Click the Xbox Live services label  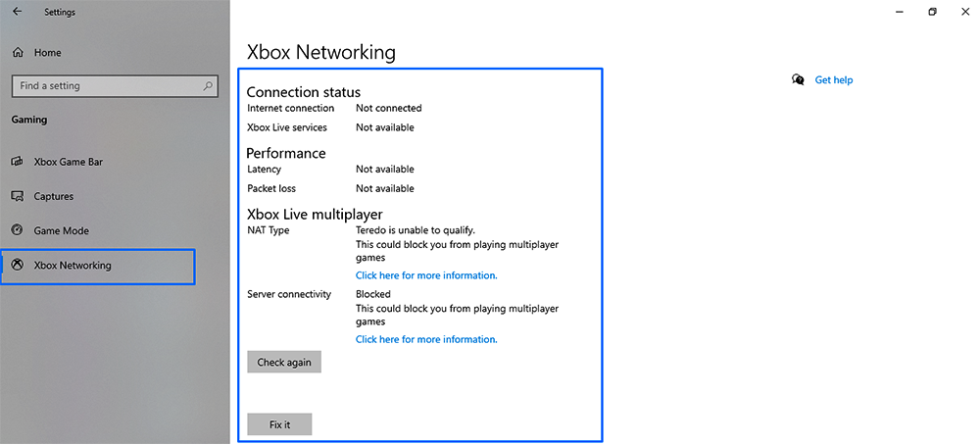click(287, 127)
